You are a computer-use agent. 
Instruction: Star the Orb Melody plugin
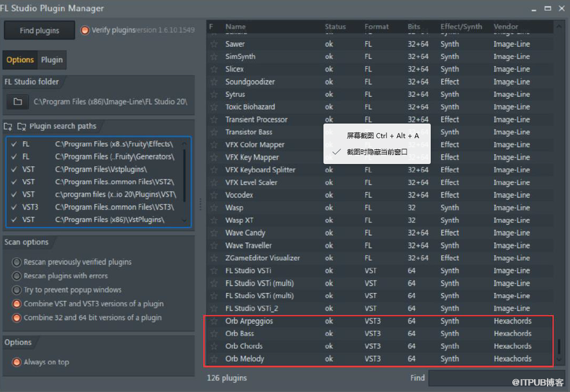214,359
